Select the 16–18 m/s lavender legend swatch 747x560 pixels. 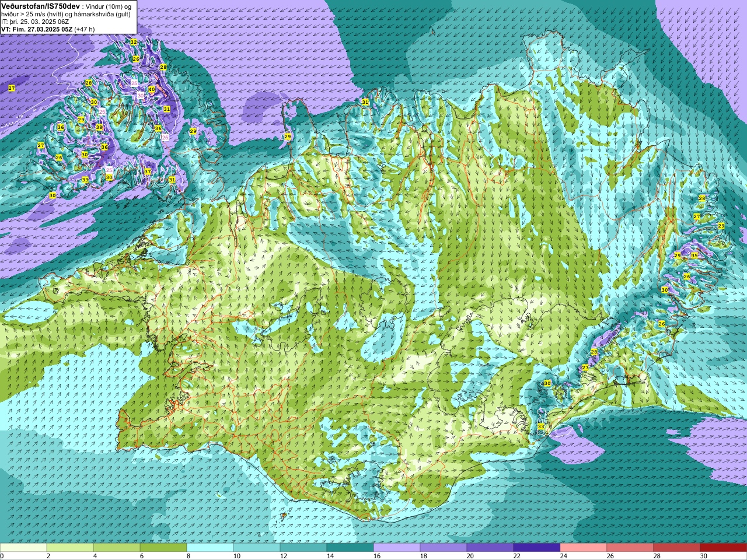[397, 548]
